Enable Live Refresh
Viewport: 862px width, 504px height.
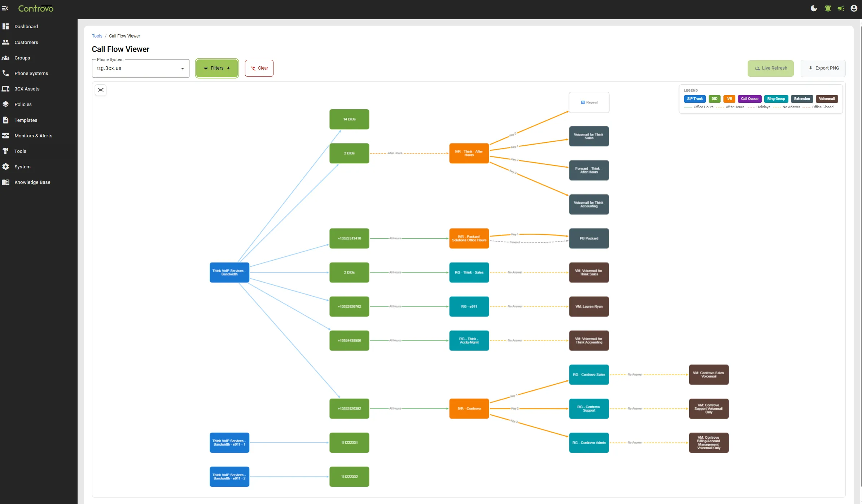point(770,68)
